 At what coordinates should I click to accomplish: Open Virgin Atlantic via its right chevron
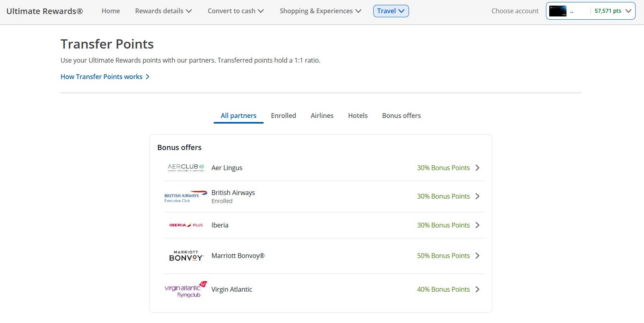(x=477, y=289)
